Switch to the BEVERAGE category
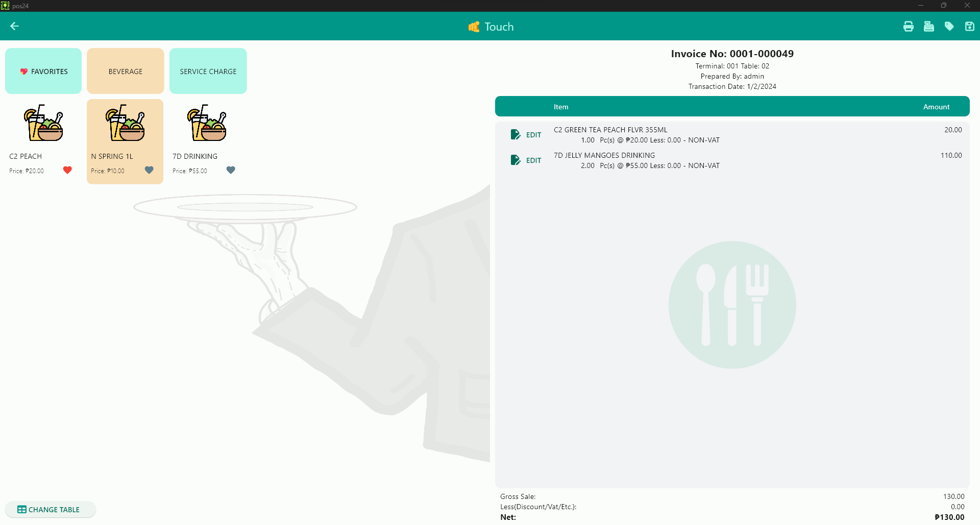Viewport: 980px width, 525px height. (126, 71)
